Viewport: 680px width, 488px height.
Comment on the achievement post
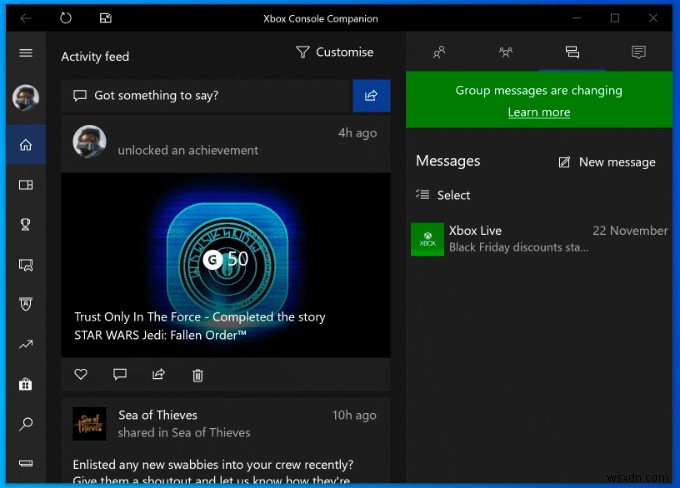(120, 374)
